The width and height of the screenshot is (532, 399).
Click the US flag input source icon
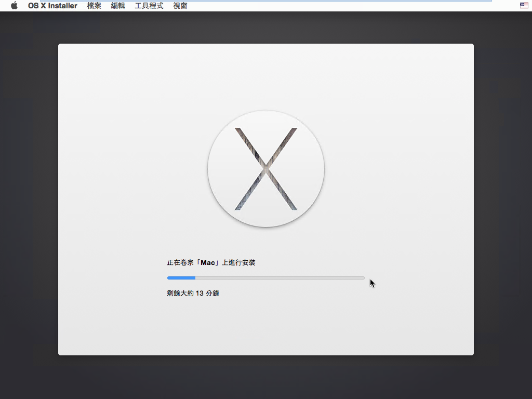[524, 5]
